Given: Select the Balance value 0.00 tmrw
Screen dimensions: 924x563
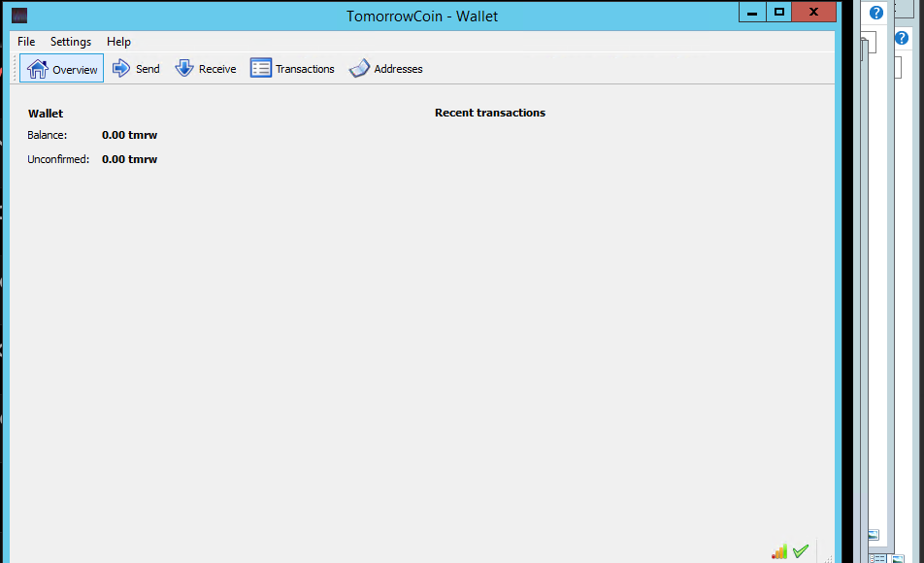Looking at the screenshot, I should tap(129, 135).
